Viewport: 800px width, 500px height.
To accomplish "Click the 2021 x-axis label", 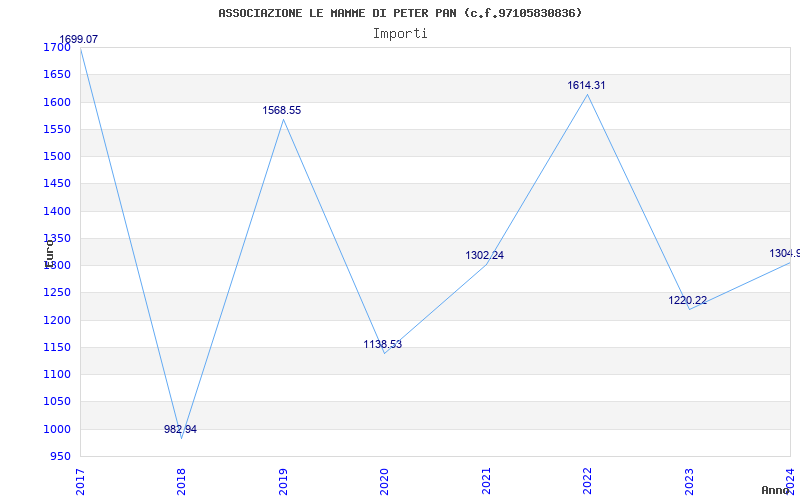I will click(x=486, y=482).
